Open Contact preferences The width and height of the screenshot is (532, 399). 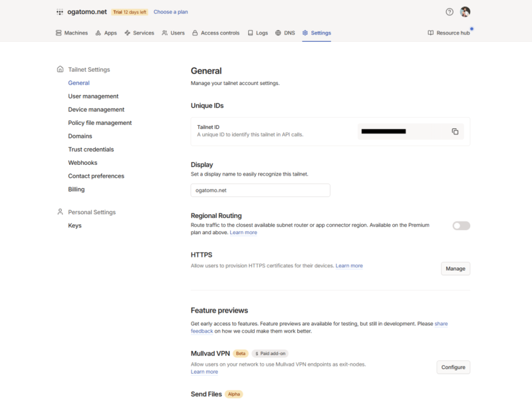pyautogui.click(x=96, y=176)
